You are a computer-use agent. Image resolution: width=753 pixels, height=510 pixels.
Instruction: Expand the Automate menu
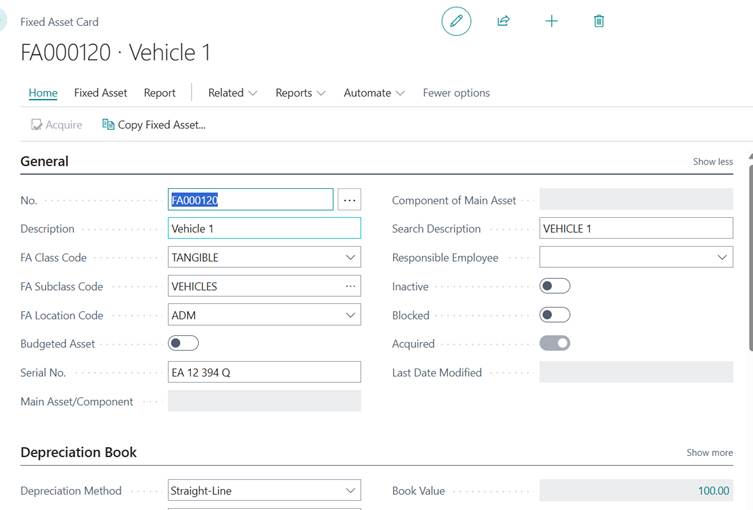point(374,93)
